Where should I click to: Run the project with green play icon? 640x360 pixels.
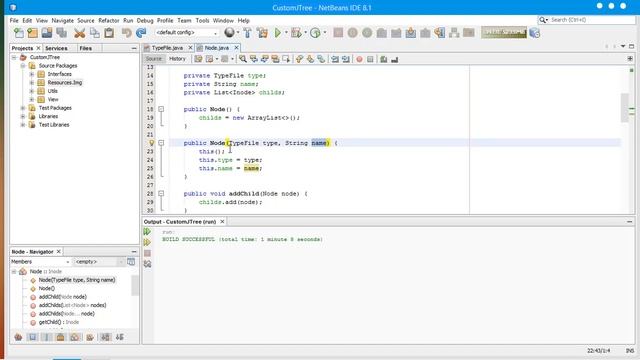coord(278,33)
